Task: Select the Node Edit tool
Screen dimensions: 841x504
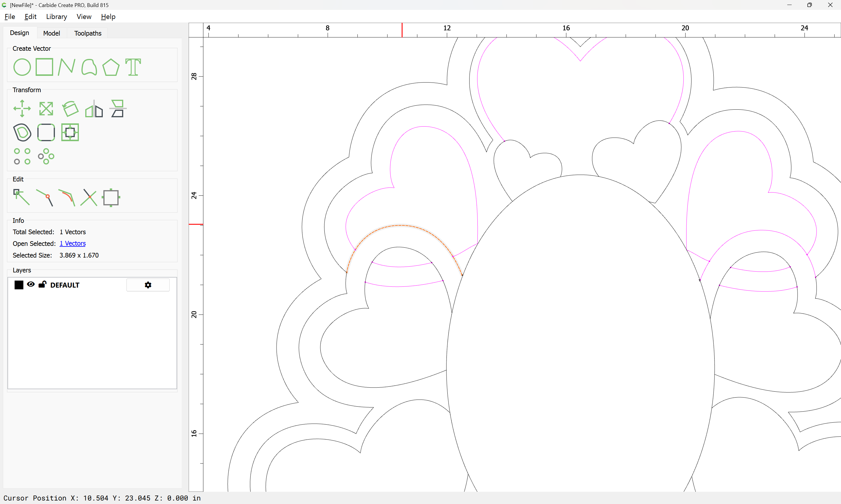Action: (21, 197)
